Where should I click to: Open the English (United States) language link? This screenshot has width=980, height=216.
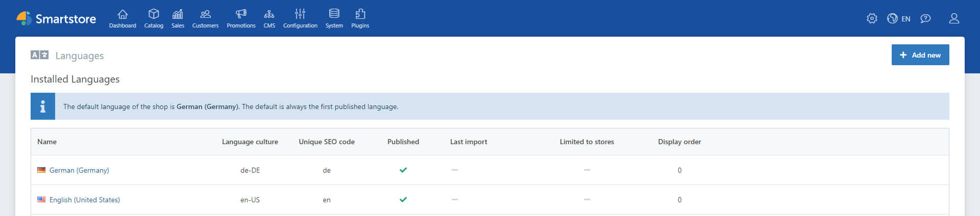point(85,200)
